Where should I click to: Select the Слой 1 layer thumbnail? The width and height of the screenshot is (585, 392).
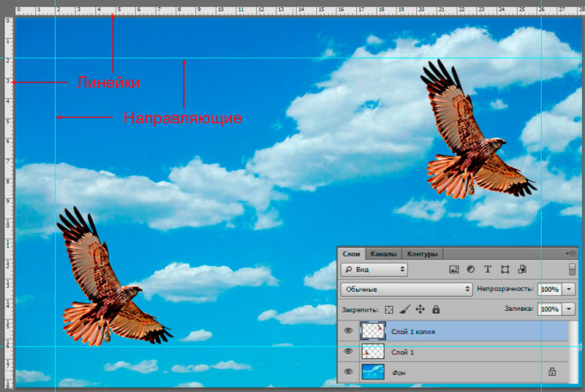pos(373,352)
